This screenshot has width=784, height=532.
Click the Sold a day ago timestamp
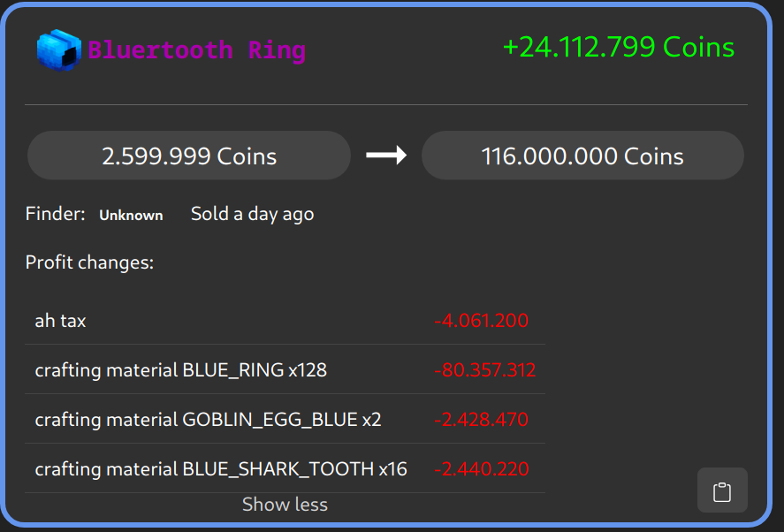pyautogui.click(x=252, y=214)
